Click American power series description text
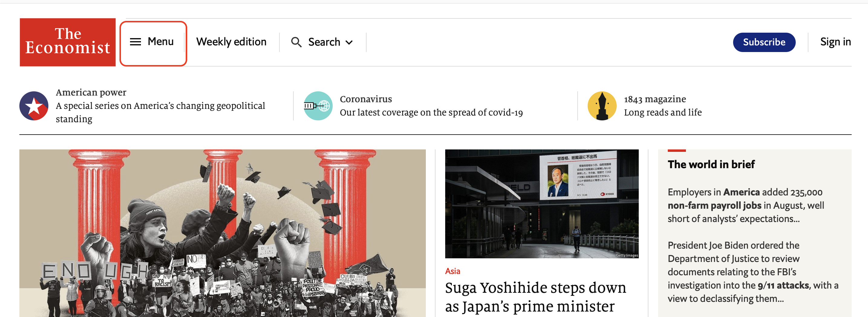Viewport: 868px width, 317px height. tap(160, 112)
